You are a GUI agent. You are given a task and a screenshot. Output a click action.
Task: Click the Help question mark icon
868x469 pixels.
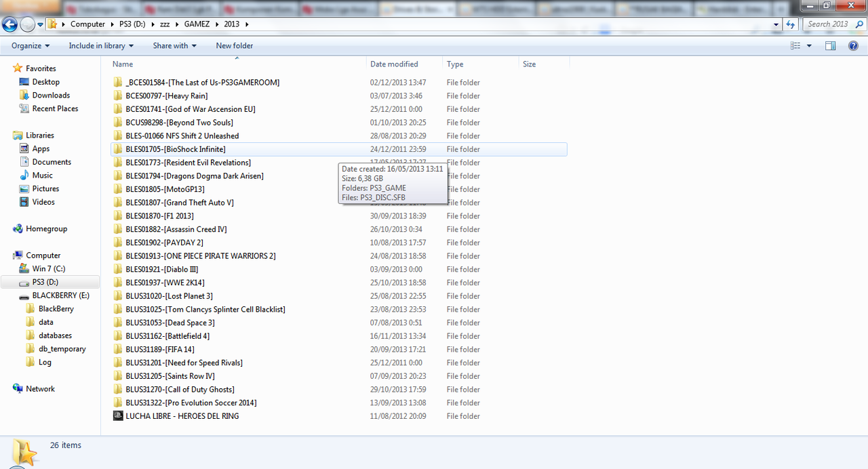853,45
